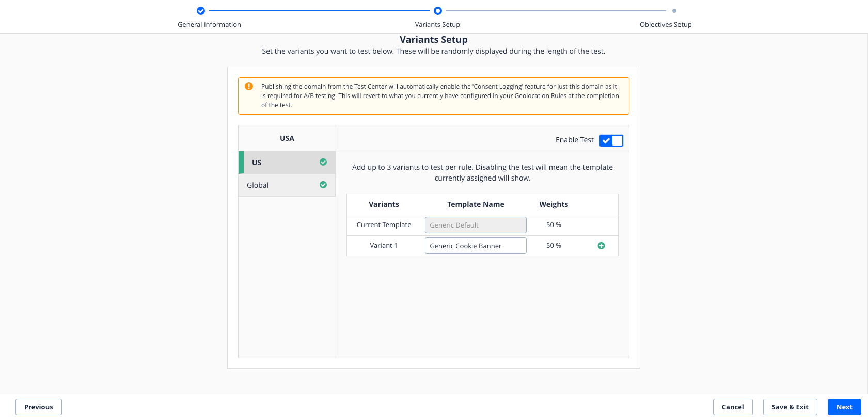Click the orange warning icon in notice

click(249, 86)
